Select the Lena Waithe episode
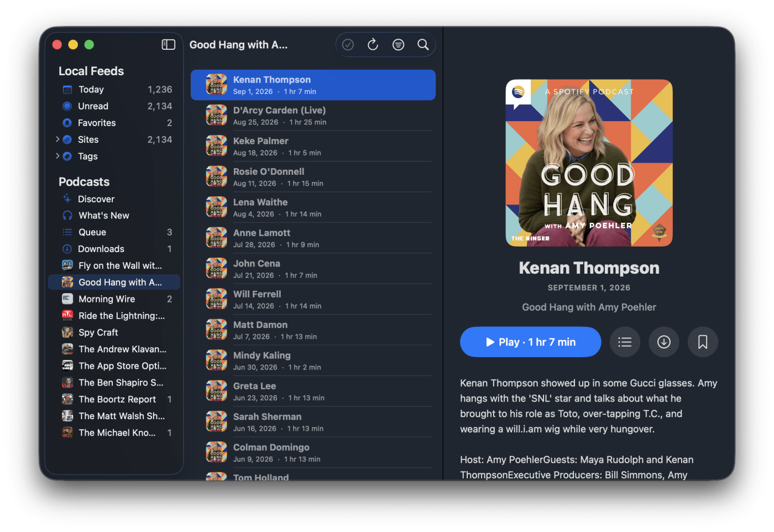The image size is (774, 532). (x=313, y=207)
